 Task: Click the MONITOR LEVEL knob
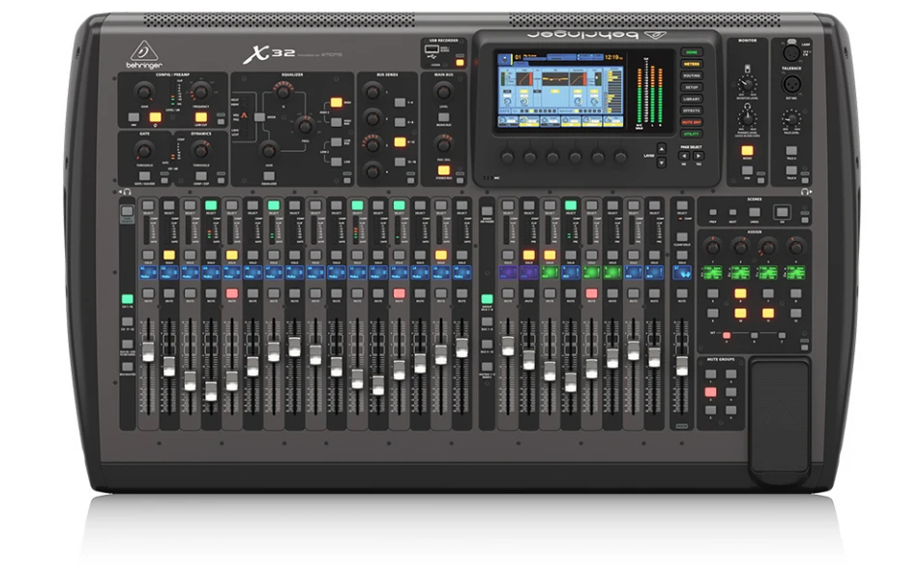click(747, 84)
